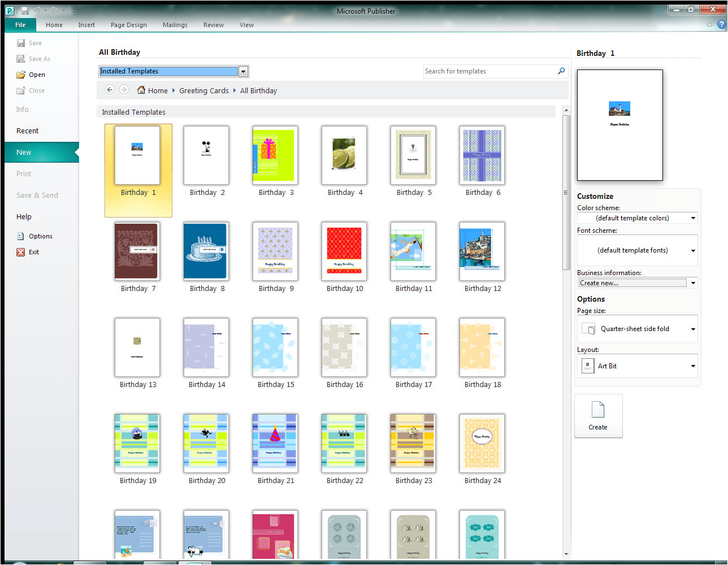
Task: Click the Home breadcrumb text link
Action: pyautogui.click(x=158, y=90)
